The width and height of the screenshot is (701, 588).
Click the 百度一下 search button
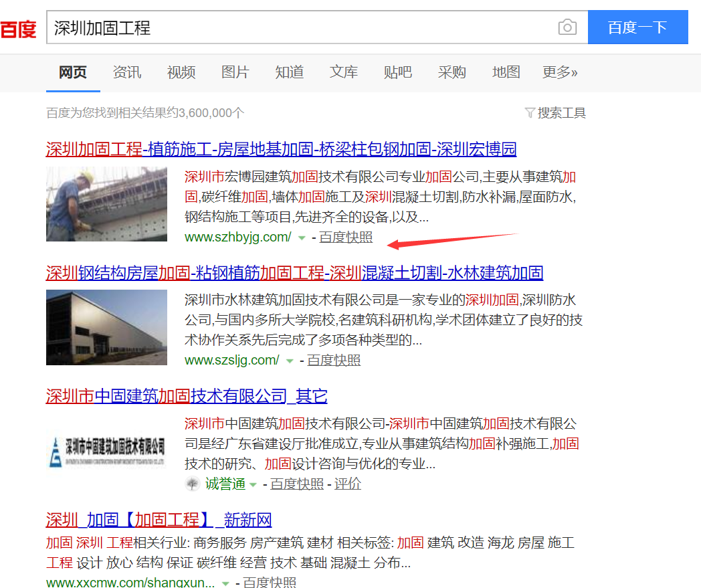point(637,27)
